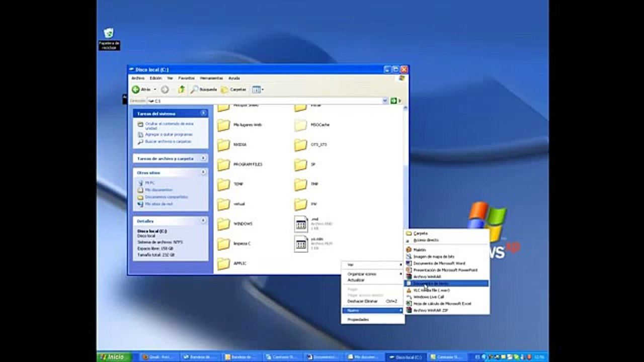The height and width of the screenshot is (362, 644).
Task: Choose Hoja de cálculo de Microsoft Excel
Action: [x=447, y=304]
